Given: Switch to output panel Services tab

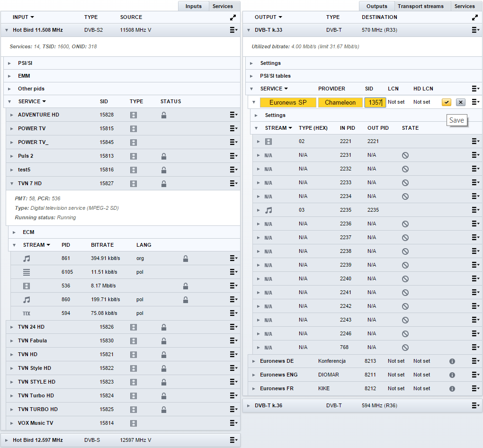Looking at the screenshot, I should (x=465, y=6).
